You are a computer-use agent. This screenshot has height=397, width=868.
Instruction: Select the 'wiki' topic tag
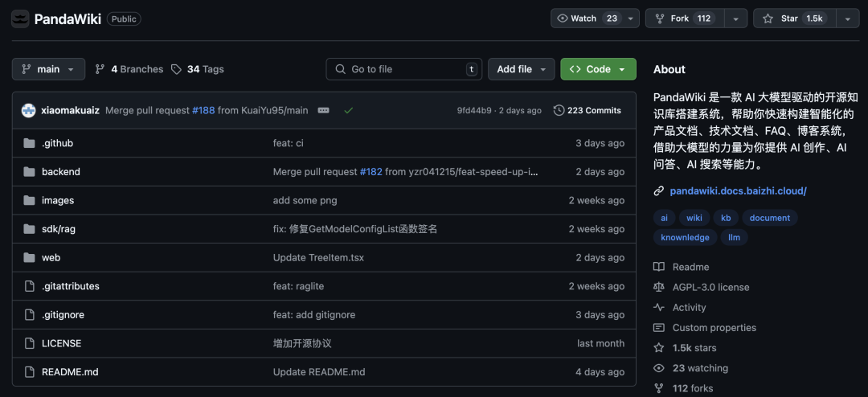[x=694, y=218]
